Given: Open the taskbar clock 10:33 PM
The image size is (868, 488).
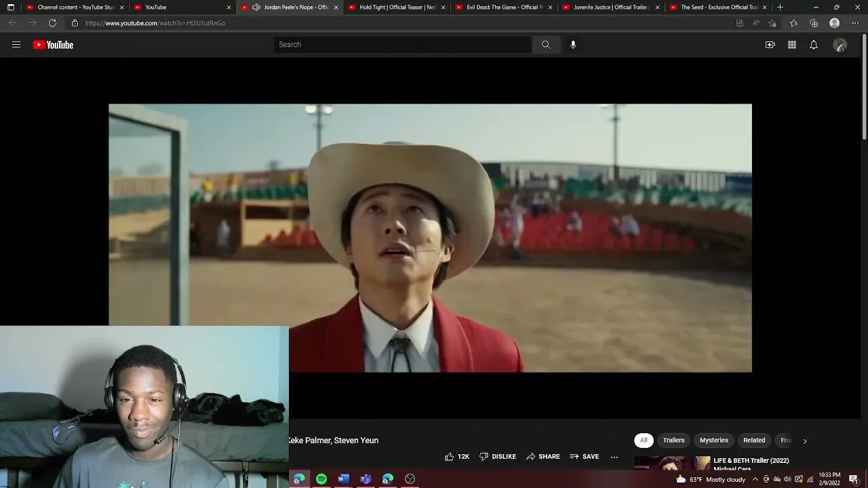Looking at the screenshot, I should click(829, 479).
